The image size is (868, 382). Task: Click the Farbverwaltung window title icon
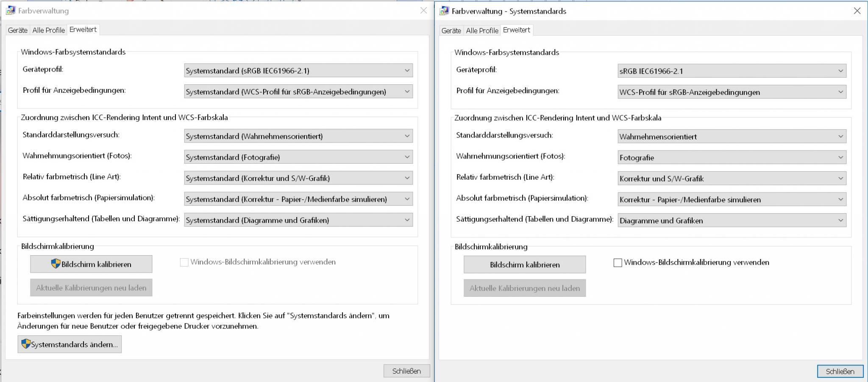pyautogui.click(x=11, y=11)
